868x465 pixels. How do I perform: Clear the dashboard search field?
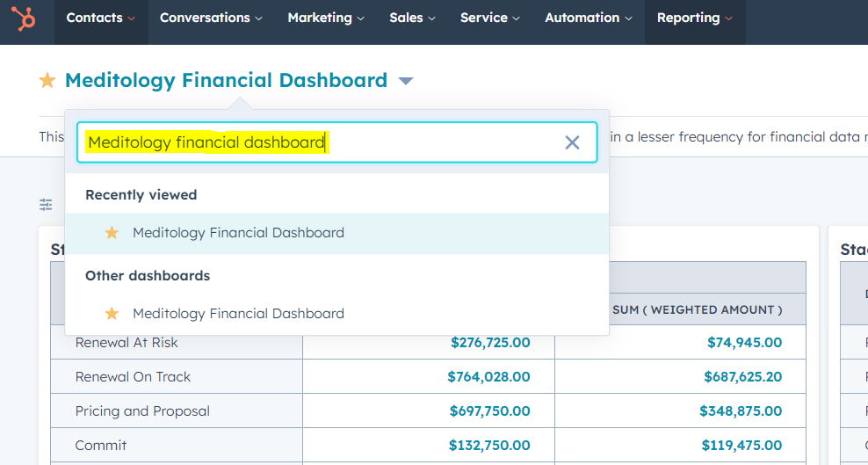[572, 142]
